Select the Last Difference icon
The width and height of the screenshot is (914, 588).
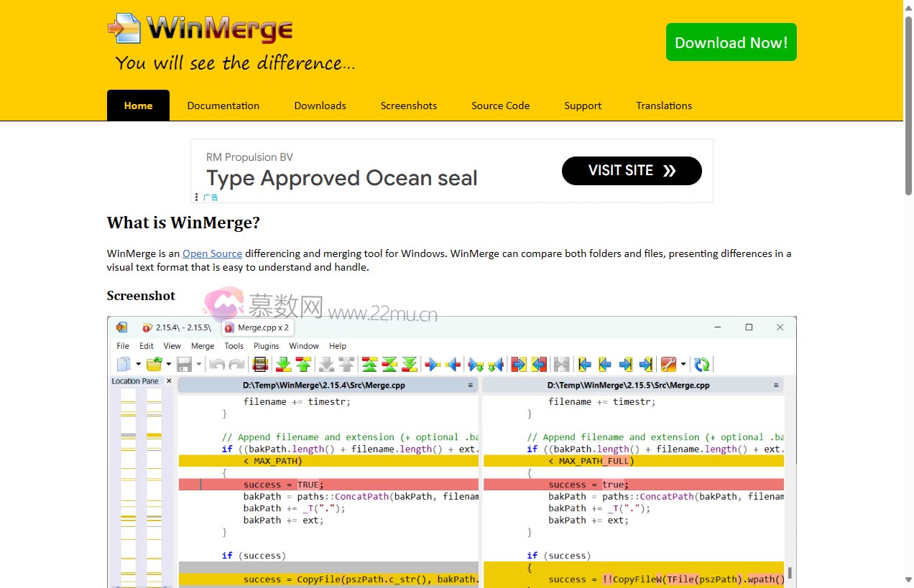click(x=410, y=364)
